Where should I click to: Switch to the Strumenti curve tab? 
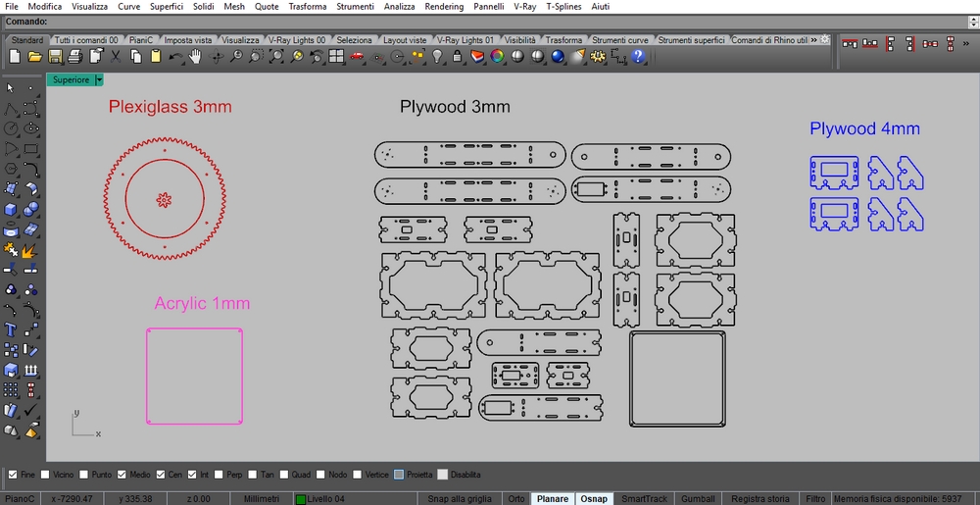click(x=620, y=40)
